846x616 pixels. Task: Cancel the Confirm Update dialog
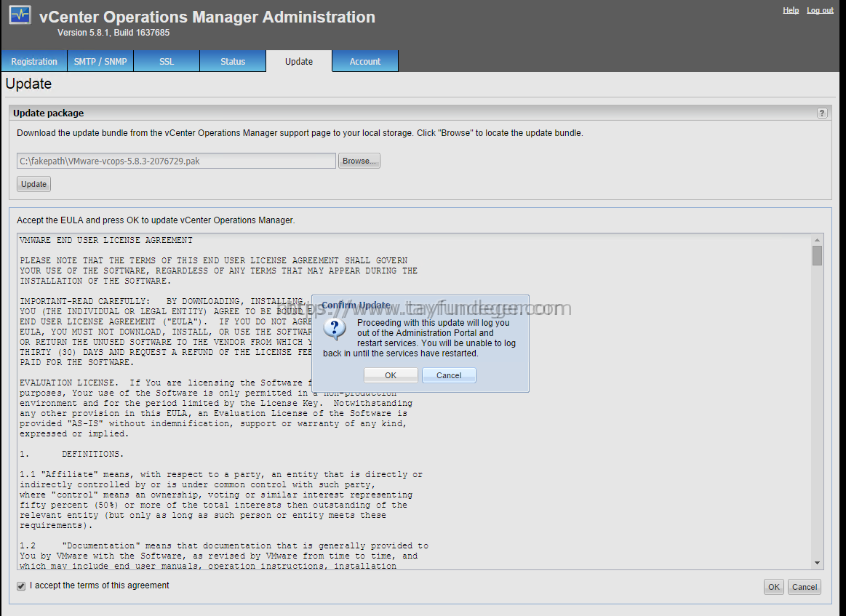pos(449,375)
